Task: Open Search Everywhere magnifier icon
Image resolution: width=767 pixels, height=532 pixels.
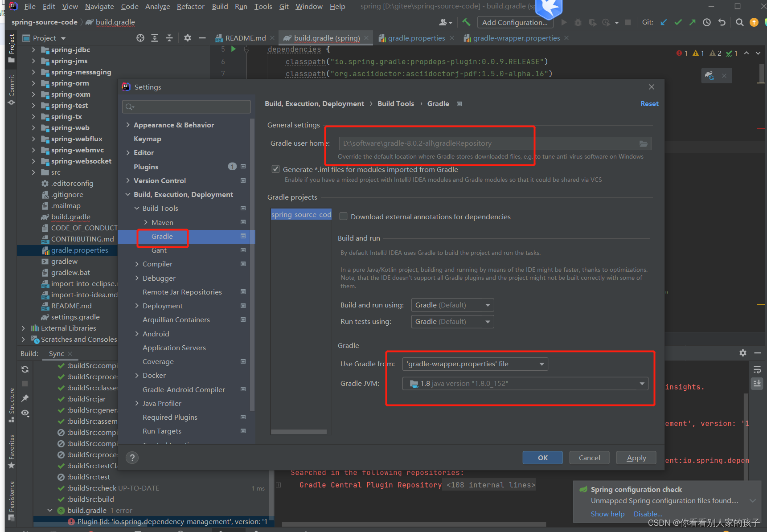Action: click(739, 22)
